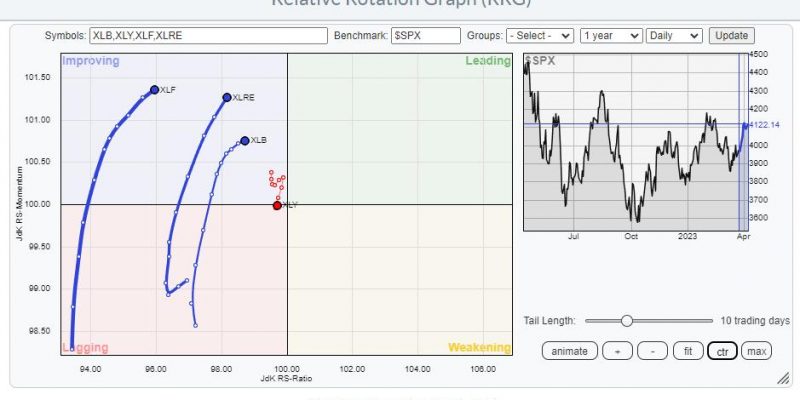Click the Leading quadrant label
Screen dimensions: 800x400
[488, 61]
